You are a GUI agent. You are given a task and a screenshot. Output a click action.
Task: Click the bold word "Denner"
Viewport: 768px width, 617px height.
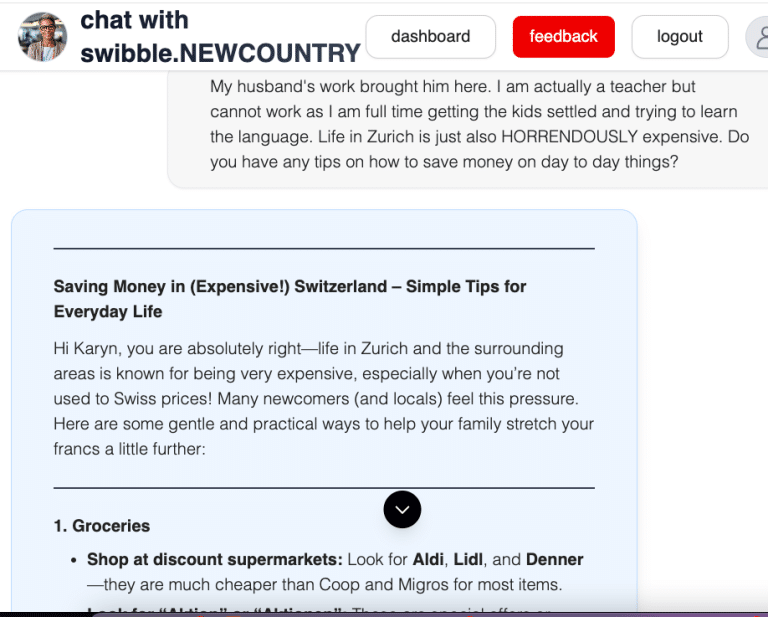click(554, 560)
